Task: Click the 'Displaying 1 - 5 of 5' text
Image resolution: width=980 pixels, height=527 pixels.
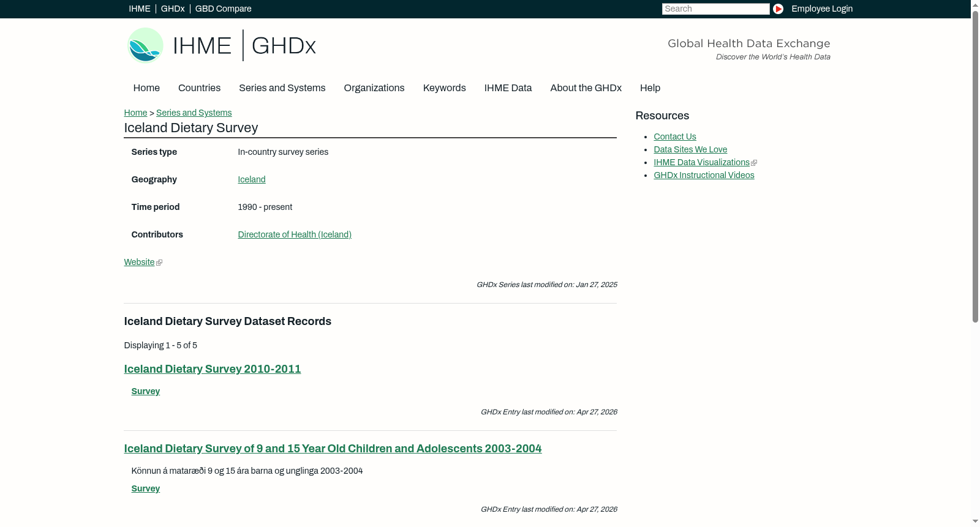Action: 160,345
